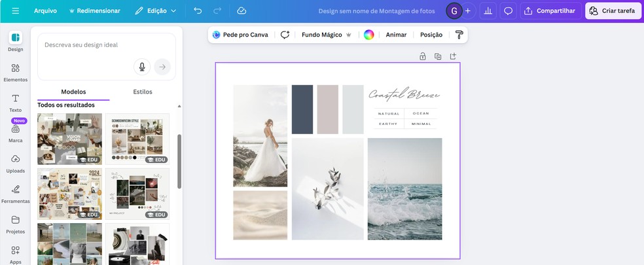Open the Apps sidebar panel

point(15,255)
